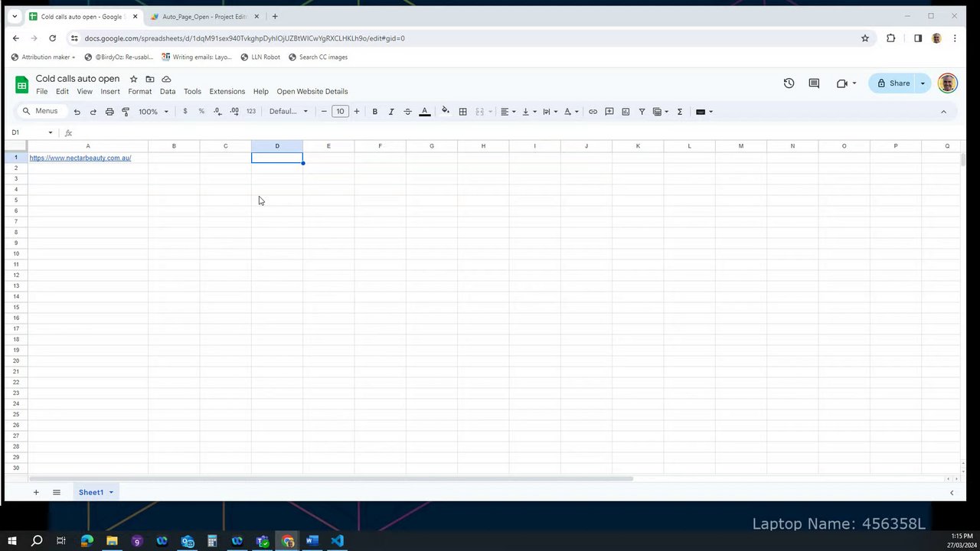Open the comment history panel
Viewport: 980px width, 551px height.
click(x=814, y=83)
